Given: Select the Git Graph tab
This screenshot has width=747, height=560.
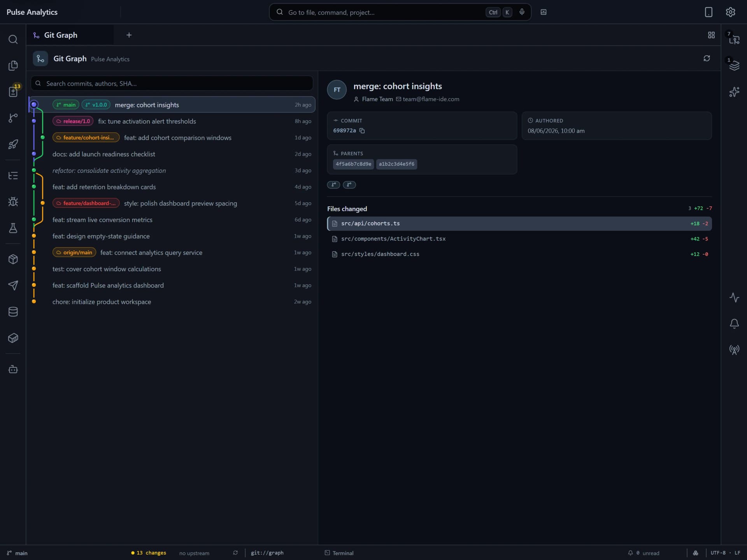Looking at the screenshot, I should pos(70,35).
